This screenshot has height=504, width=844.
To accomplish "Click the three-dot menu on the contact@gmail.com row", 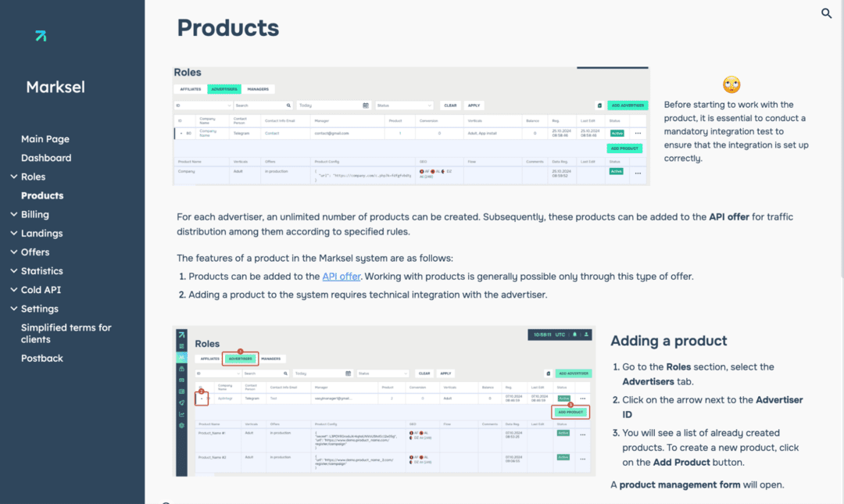I will coord(638,133).
